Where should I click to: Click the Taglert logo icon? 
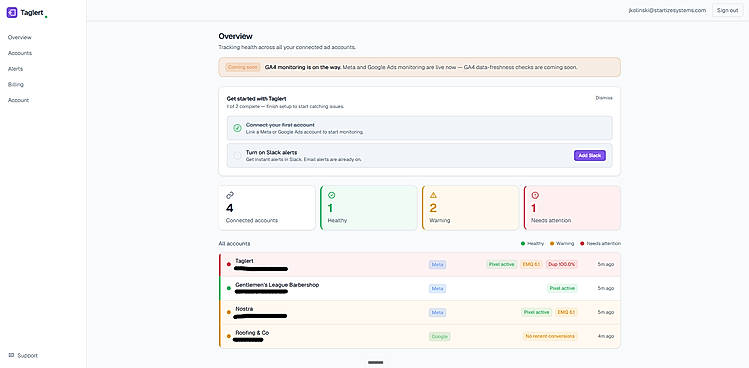(12, 13)
